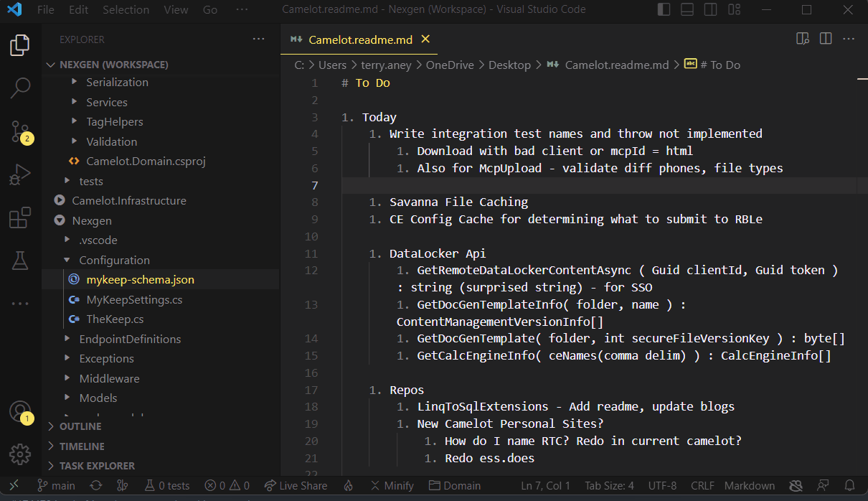
Task: Expand the Services folder
Action: (107, 103)
